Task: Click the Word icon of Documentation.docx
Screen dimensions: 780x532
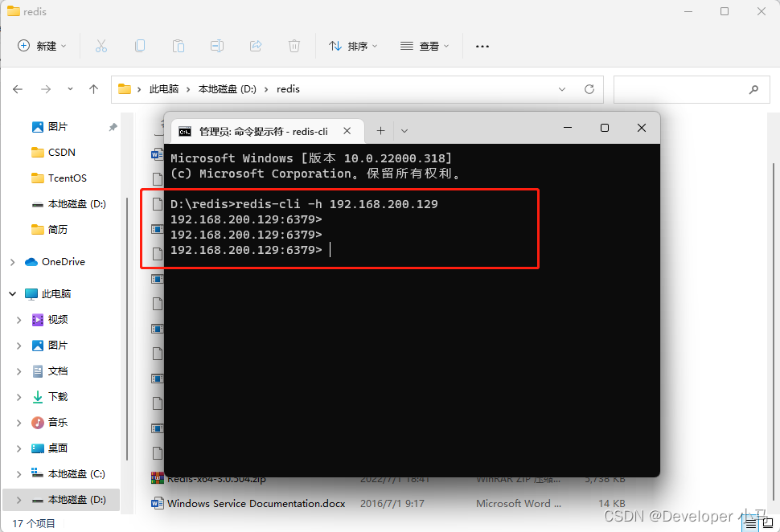Action: tap(157, 503)
